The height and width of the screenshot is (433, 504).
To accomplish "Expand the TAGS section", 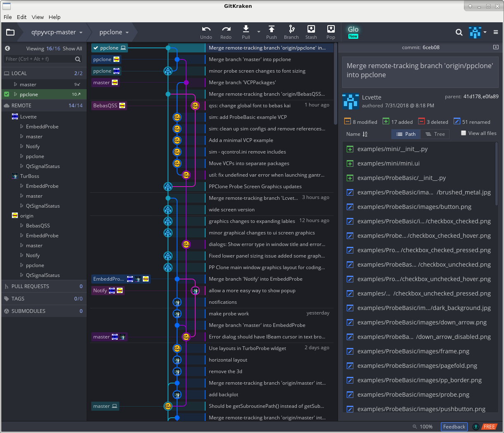I will pos(43,299).
